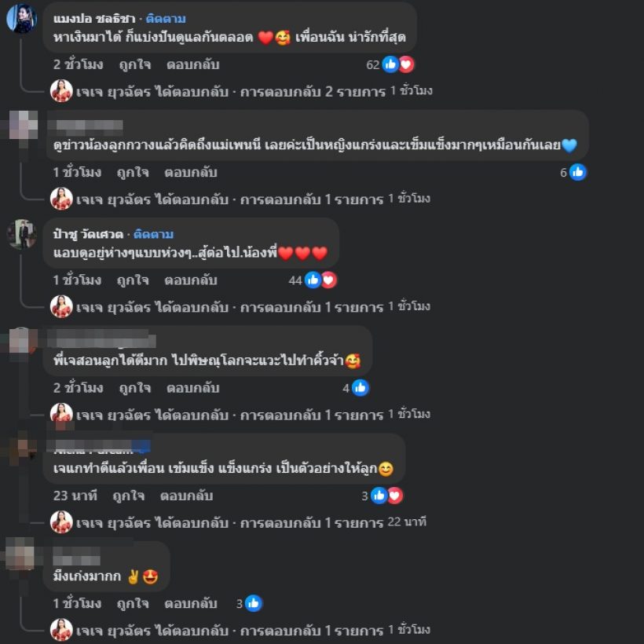This screenshot has height=644, width=644.
Task: Click the thumbs-up icon under มึงเก่งมากก comment
Action: coord(254,604)
